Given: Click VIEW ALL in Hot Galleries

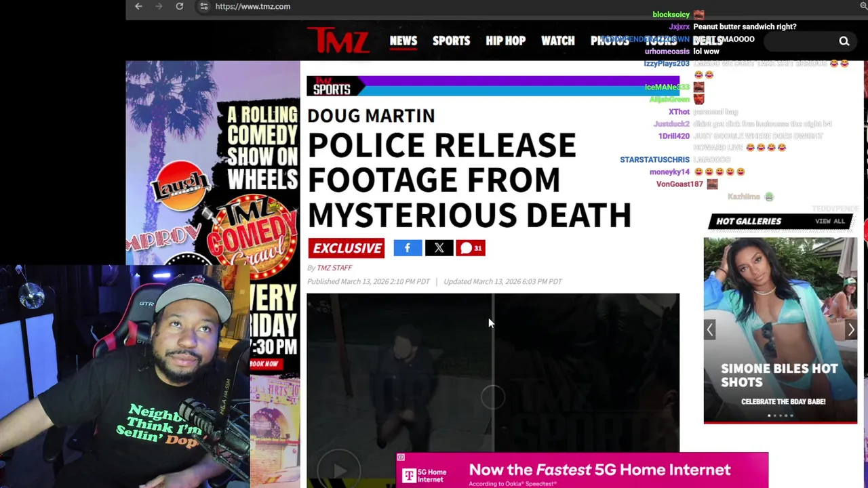Looking at the screenshot, I should click(x=830, y=221).
